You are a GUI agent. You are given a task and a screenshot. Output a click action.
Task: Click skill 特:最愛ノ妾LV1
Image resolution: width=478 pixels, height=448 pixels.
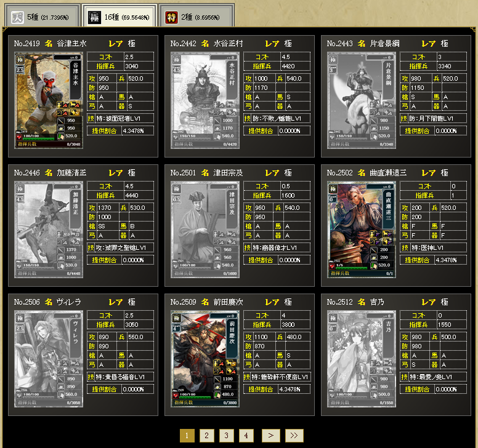pyautogui.click(x=431, y=377)
